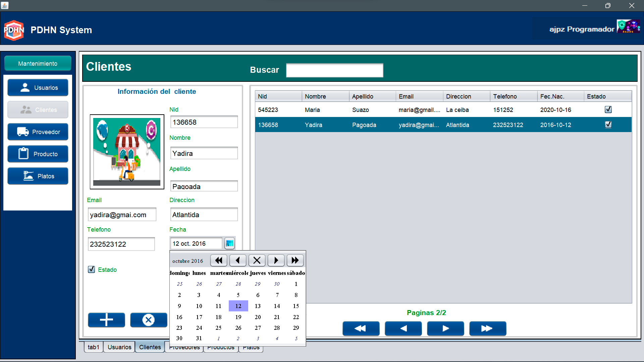Screen dimensions: 644x362
Task: Toggle the Estado checkbox in form
Action: (x=91, y=269)
